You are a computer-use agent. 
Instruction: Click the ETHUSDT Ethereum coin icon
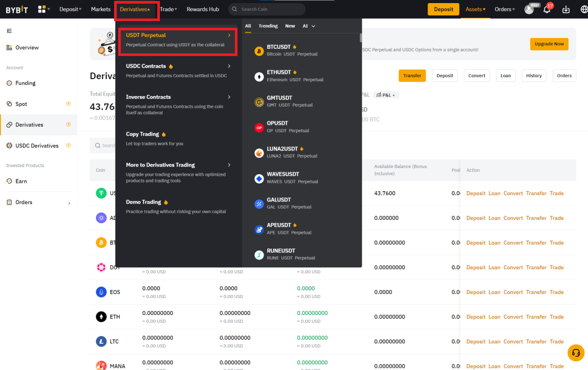[259, 77]
